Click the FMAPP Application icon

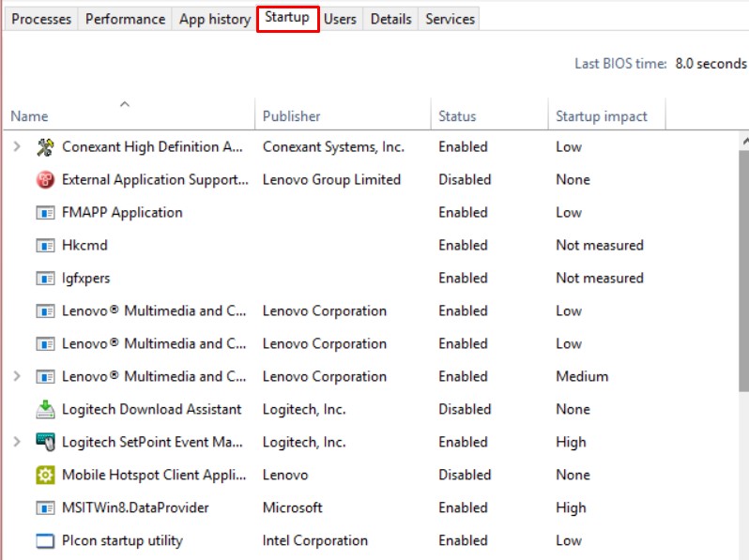pos(45,212)
